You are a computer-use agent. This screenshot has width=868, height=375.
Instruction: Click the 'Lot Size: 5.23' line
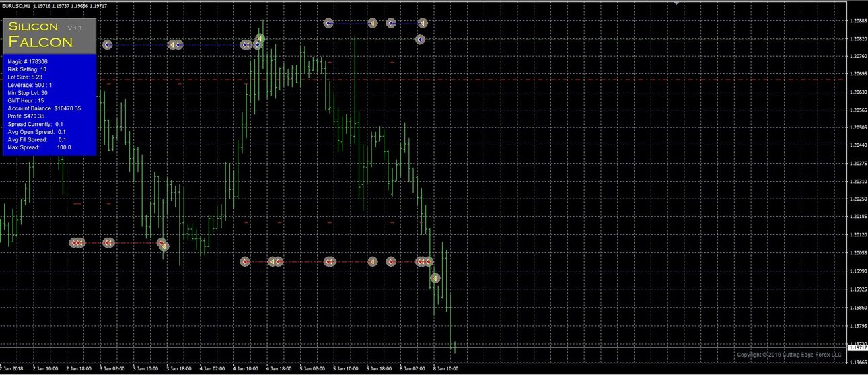(x=25, y=77)
